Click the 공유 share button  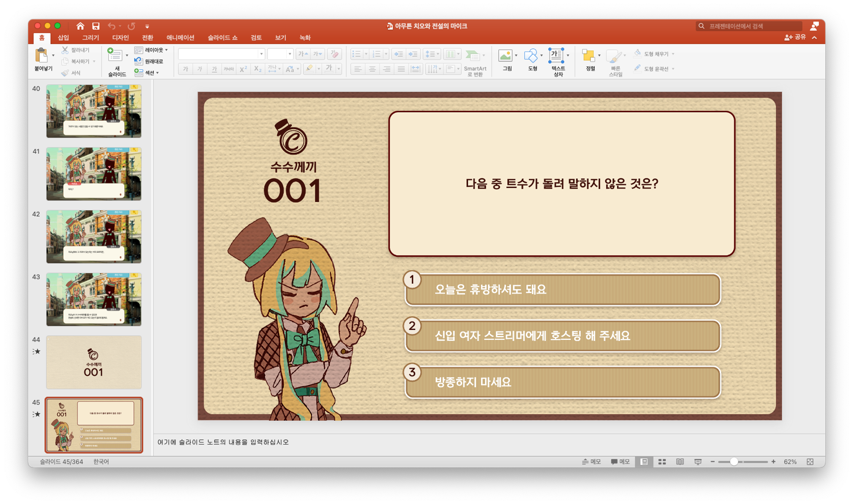(x=795, y=38)
